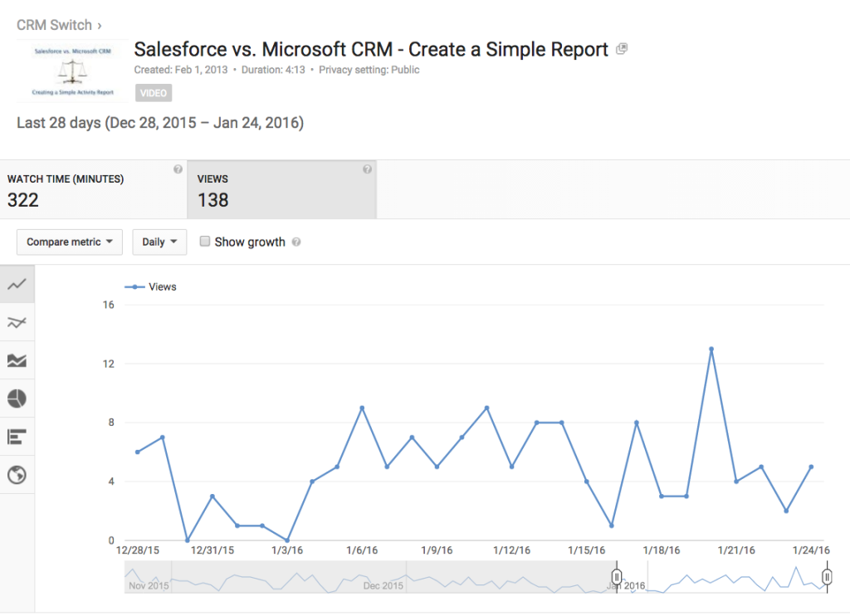Switch to multi-line chart view icon

point(17,323)
